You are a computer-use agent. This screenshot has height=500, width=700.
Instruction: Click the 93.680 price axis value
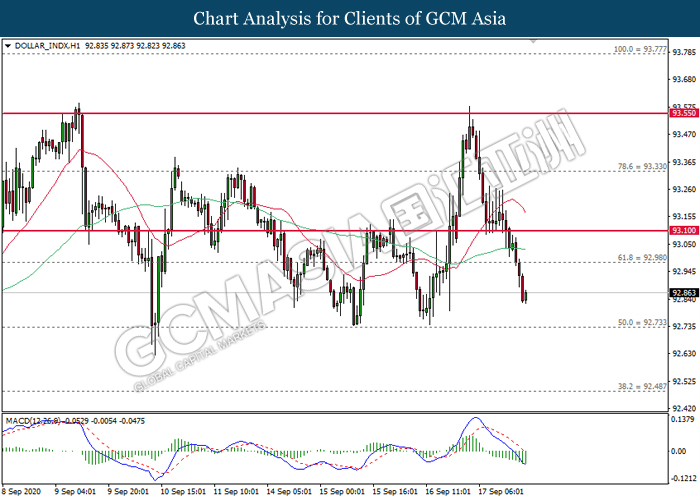tap(684, 79)
